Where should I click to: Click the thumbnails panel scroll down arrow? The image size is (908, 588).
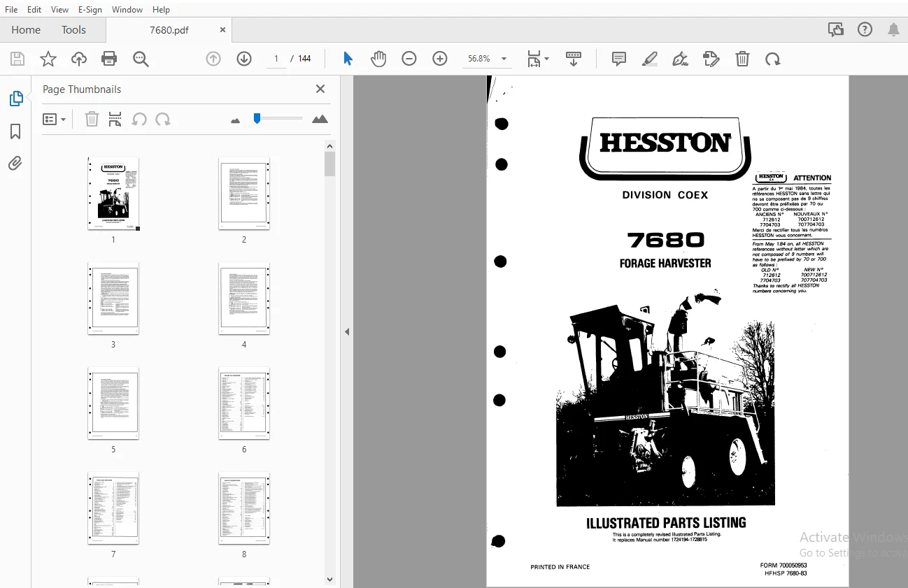330,579
